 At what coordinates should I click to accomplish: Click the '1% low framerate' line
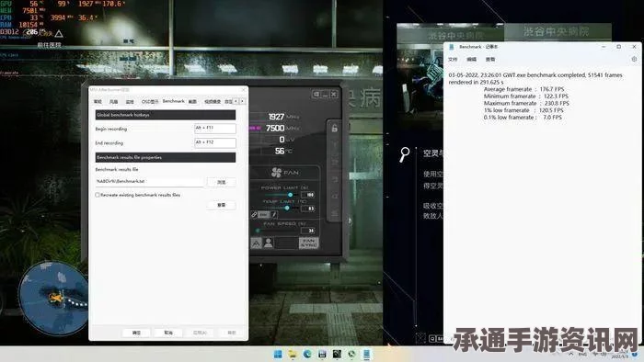tap(523, 110)
